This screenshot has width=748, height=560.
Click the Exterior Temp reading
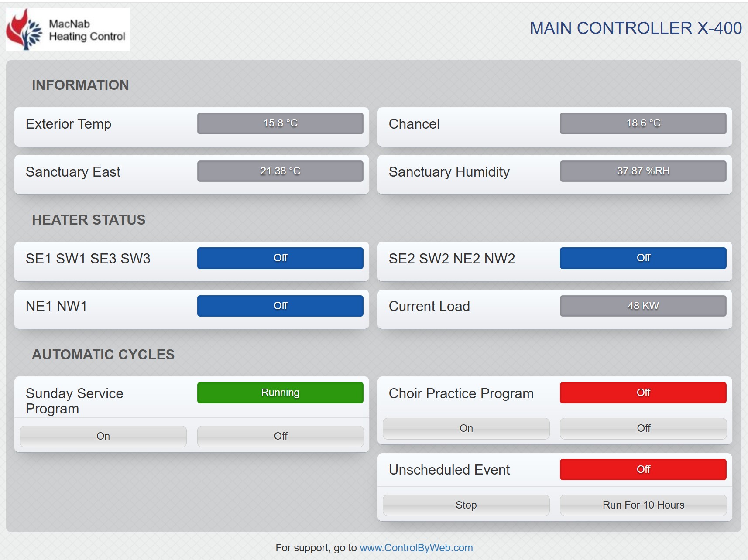(x=280, y=123)
